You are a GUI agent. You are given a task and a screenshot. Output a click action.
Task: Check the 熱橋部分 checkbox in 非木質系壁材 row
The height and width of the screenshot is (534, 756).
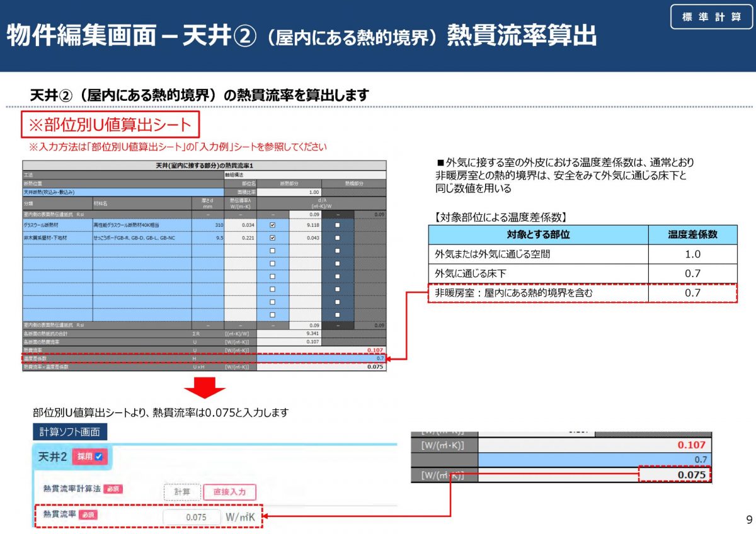tap(337, 238)
